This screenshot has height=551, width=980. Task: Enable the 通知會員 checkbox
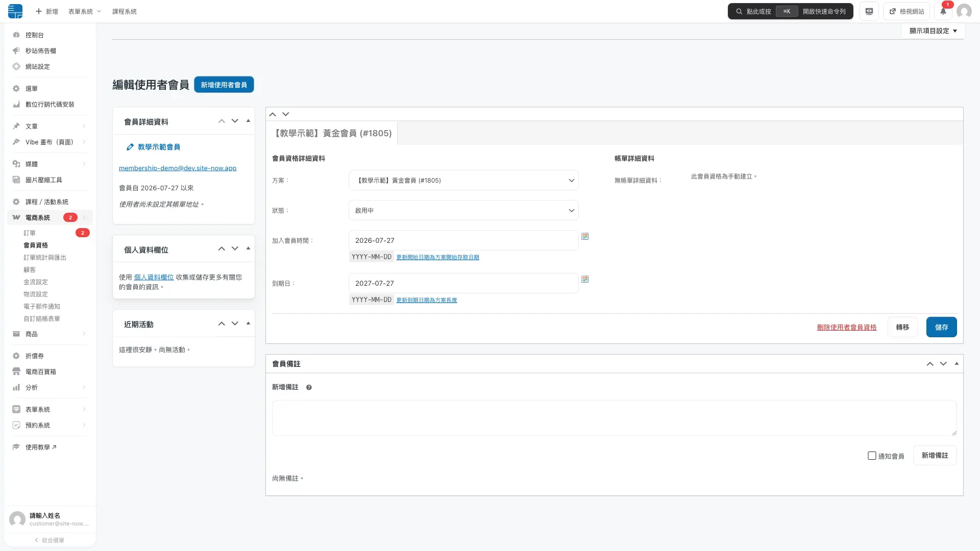click(x=872, y=456)
